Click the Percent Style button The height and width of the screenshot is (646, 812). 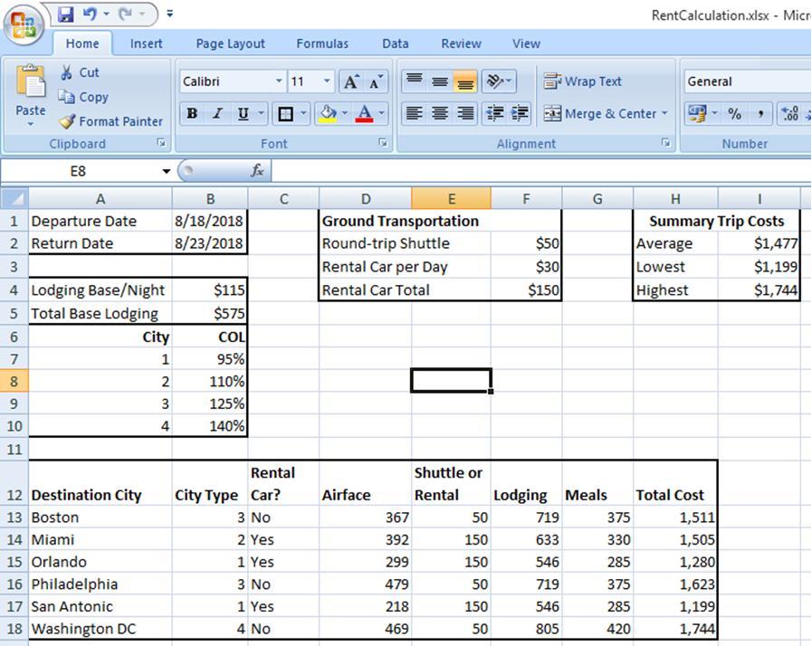(x=734, y=114)
